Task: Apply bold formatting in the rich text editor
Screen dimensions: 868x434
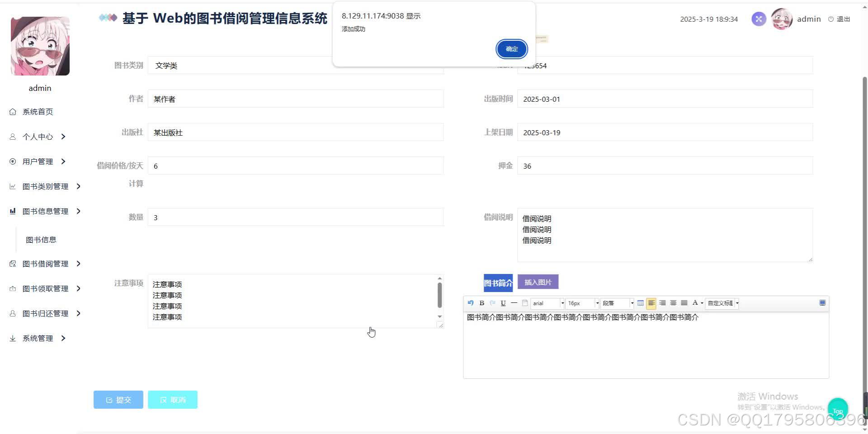Action: [481, 303]
